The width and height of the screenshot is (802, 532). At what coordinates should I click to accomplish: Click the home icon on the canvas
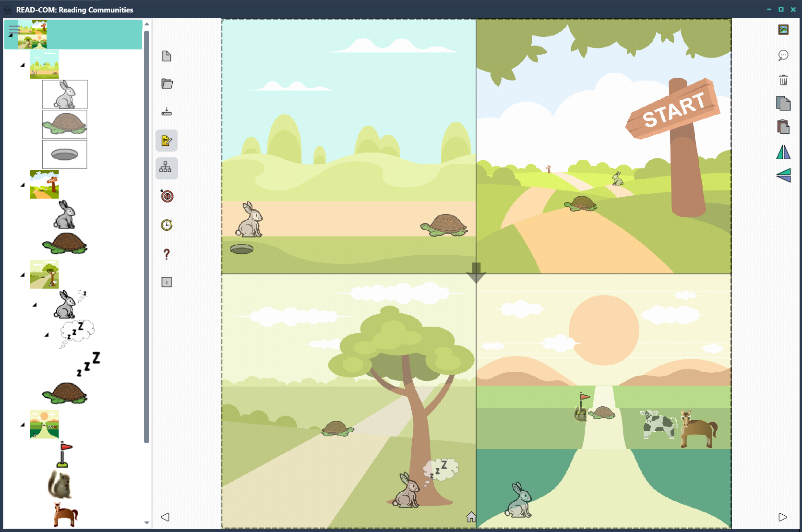pyautogui.click(x=471, y=517)
